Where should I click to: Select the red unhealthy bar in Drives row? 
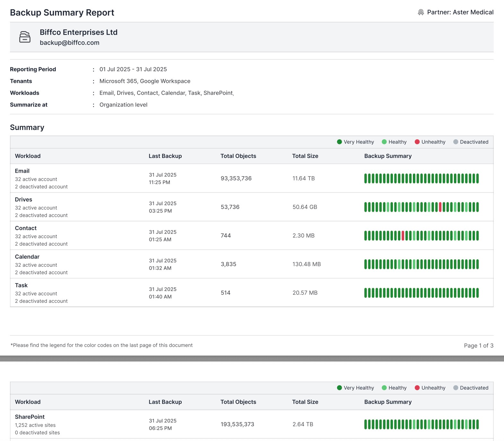[x=440, y=207]
